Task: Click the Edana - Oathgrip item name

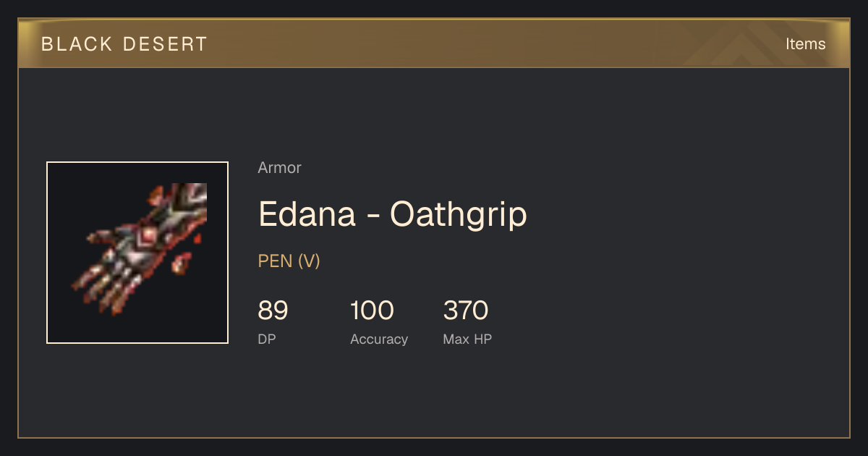Action: [393, 214]
